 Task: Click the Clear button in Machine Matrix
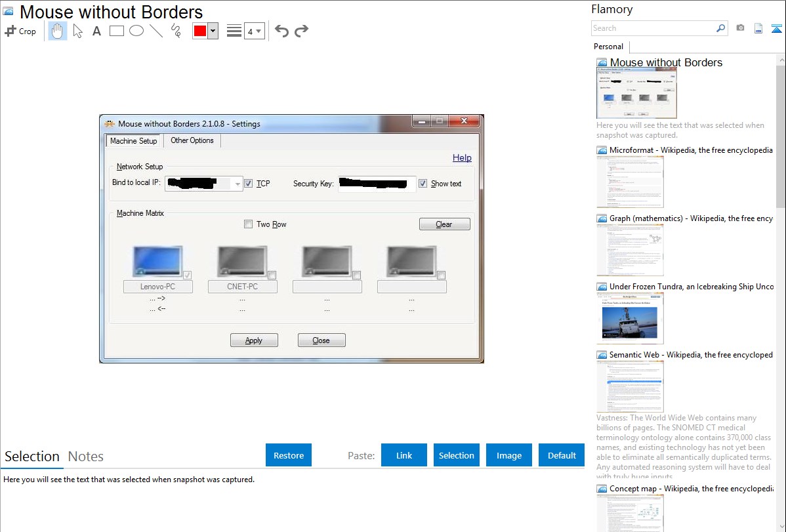point(445,224)
